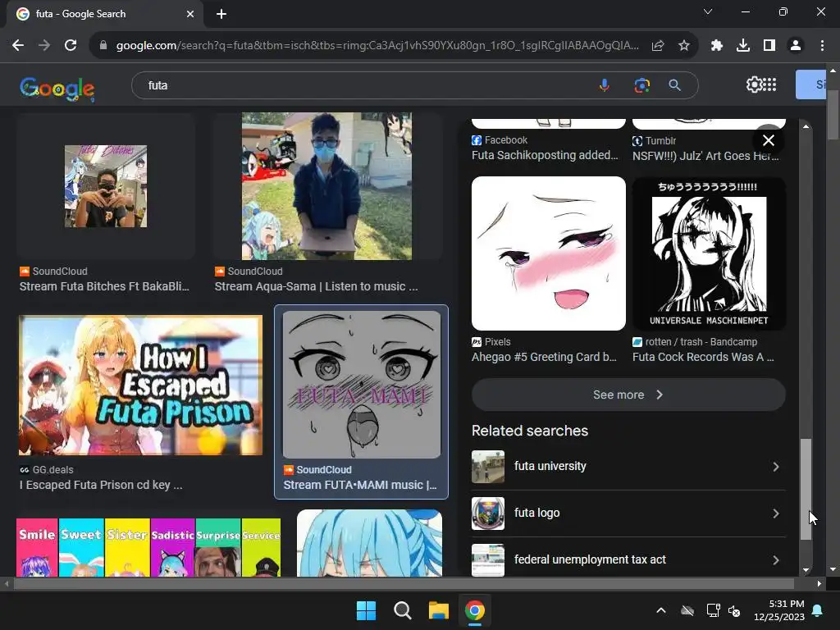Open the notifications bell
Screen dimensions: 840x630
[x=818, y=610]
